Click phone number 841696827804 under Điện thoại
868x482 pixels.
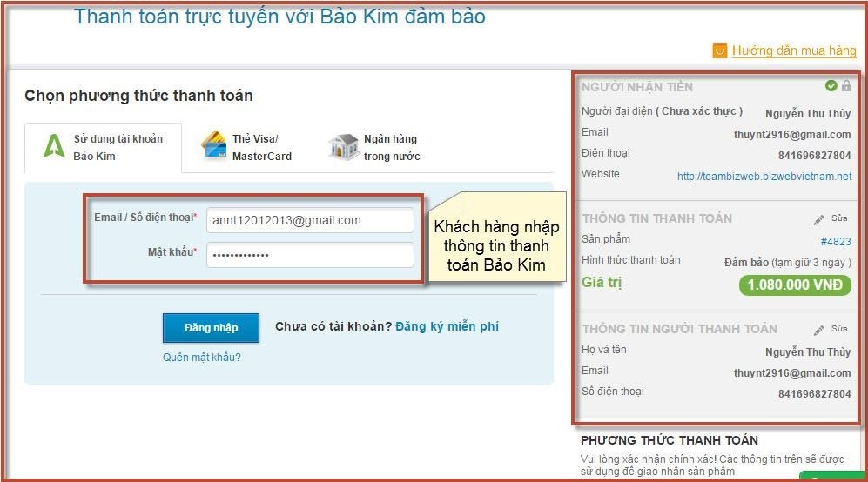pyautogui.click(x=814, y=156)
